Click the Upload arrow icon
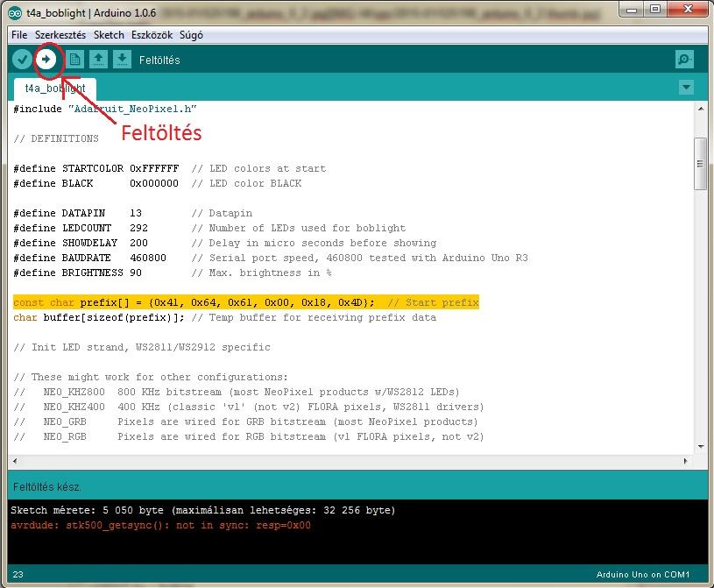714x588 pixels. [46, 60]
